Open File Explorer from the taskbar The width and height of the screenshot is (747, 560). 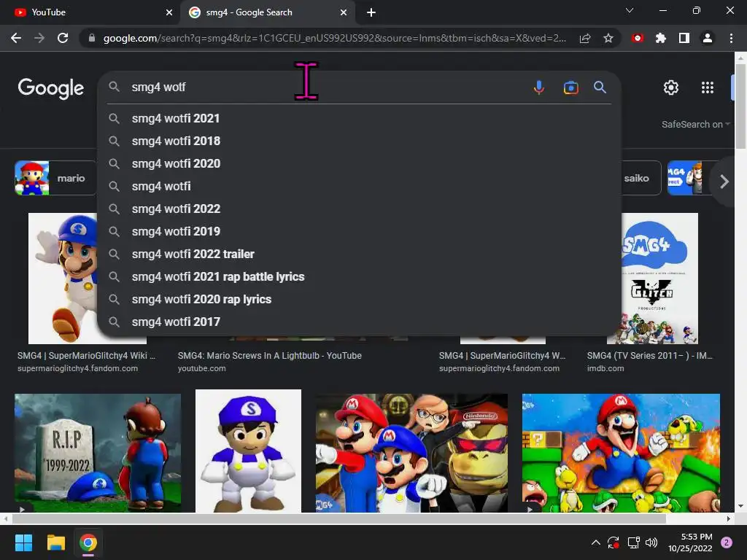pos(55,542)
